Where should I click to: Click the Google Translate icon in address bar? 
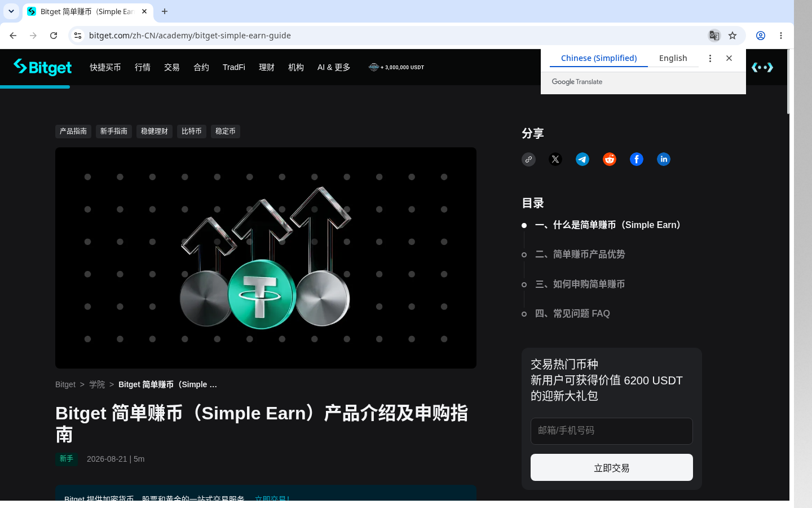click(714, 36)
